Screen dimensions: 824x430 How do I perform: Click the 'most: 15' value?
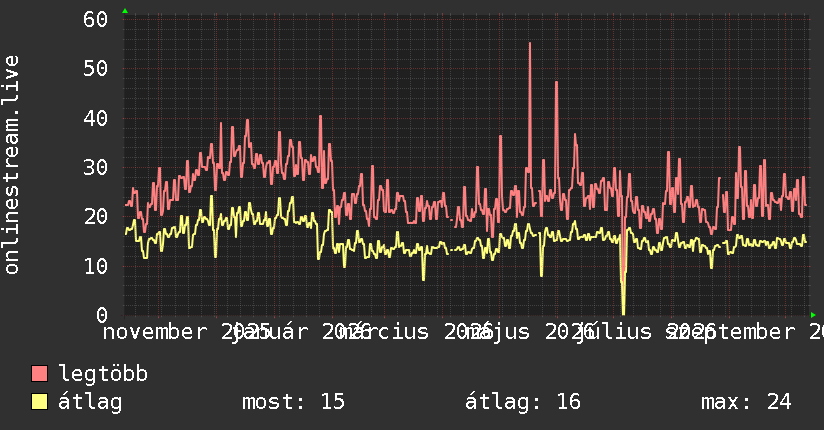(293, 402)
